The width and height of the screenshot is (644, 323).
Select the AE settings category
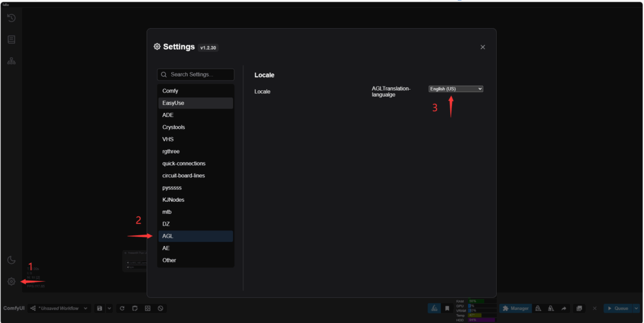pyautogui.click(x=196, y=248)
